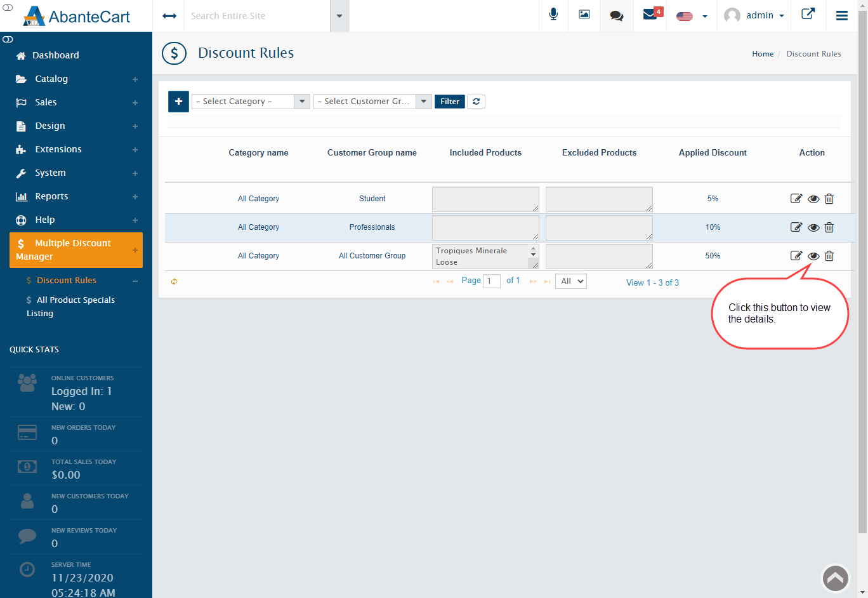Screen dimensions: 868x598
Task: Toggle sidebar width with double-arrow icon
Action: click(169, 16)
